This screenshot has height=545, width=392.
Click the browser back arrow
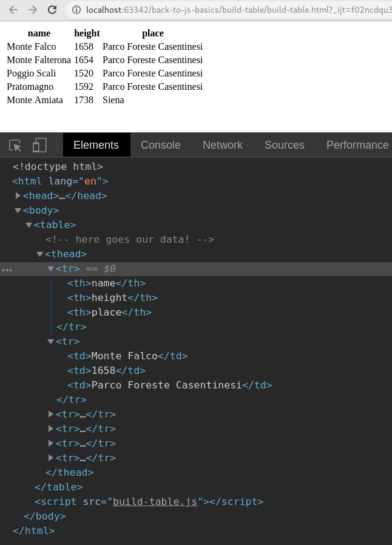[13, 10]
